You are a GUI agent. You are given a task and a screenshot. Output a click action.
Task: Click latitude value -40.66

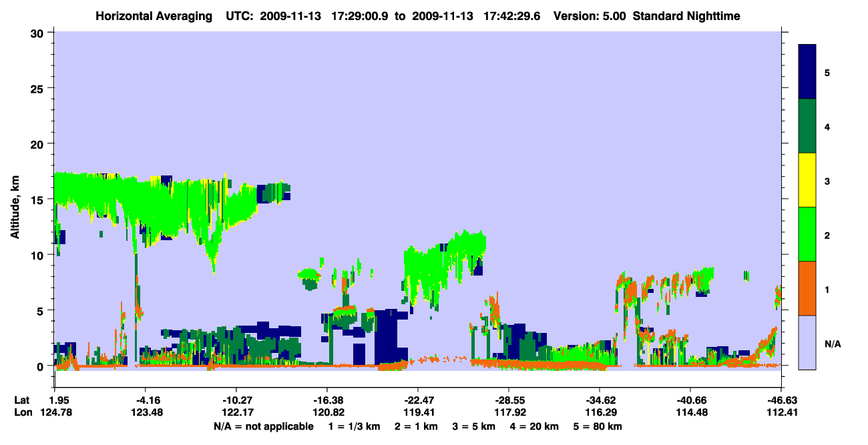(x=690, y=400)
